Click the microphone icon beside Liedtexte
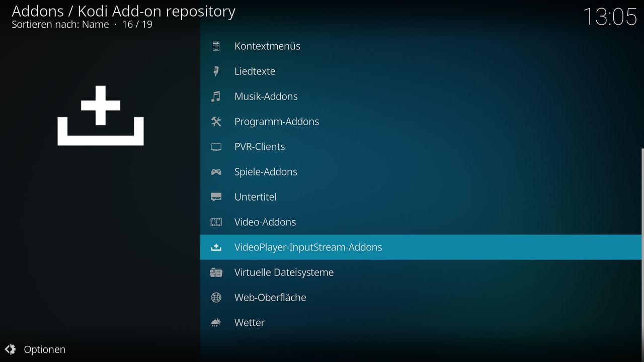Viewport: 644px width, 362px height. 216,71
